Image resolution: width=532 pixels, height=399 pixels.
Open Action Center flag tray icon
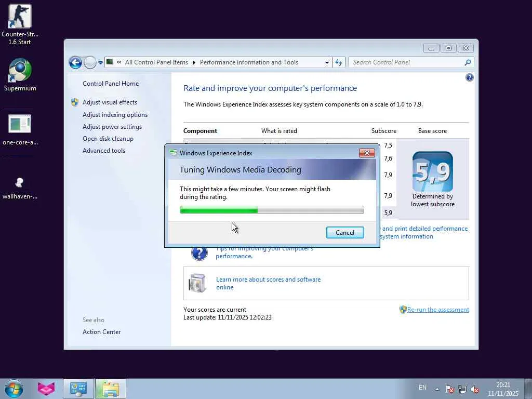point(449,389)
